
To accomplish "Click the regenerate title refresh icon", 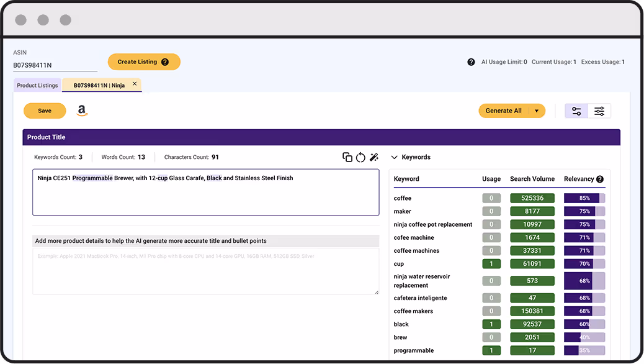I will [x=360, y=157].
